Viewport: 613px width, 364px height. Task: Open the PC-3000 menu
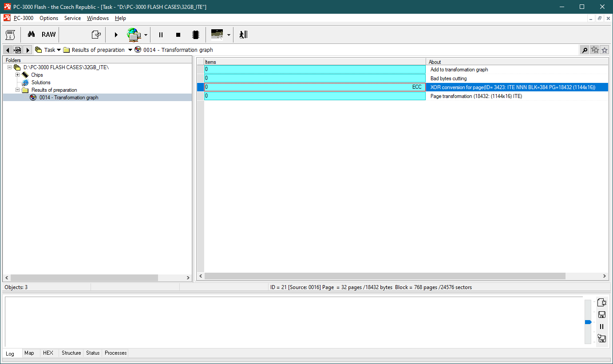[x=24, y=18]
